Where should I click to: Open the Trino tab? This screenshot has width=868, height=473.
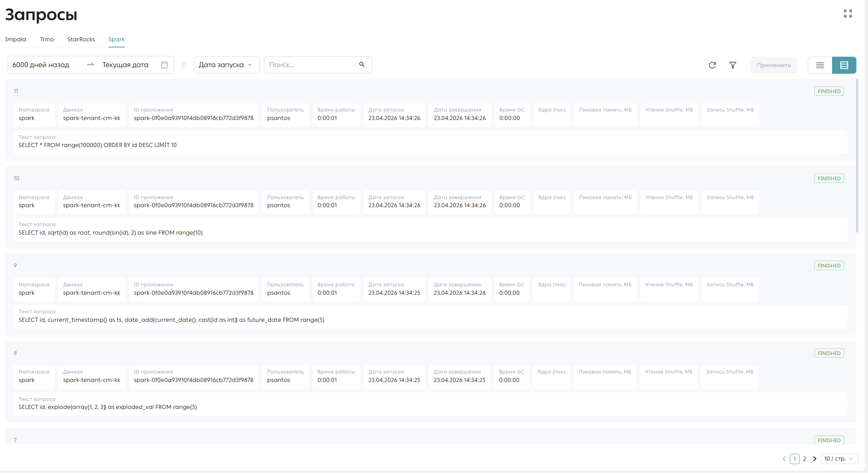(47, 39)
